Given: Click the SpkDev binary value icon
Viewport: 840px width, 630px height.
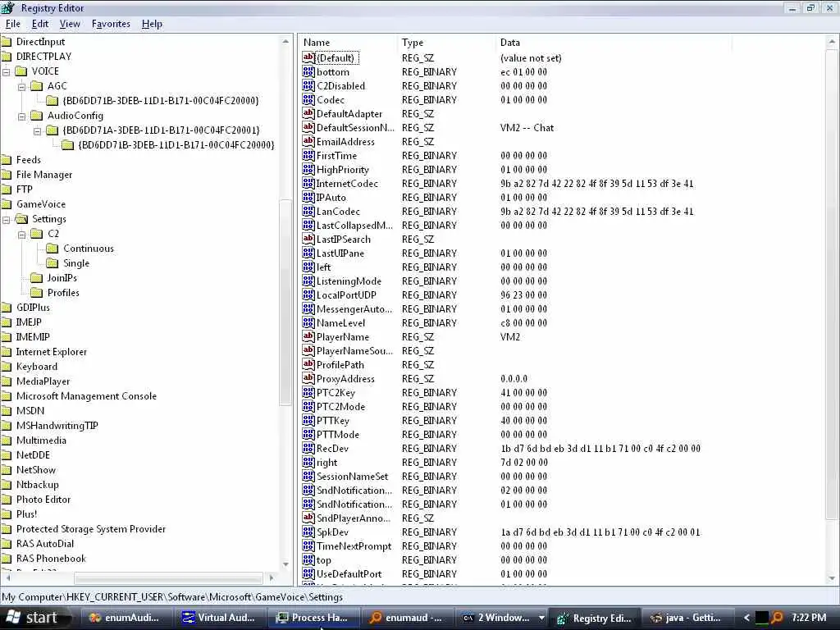Looking at the screenshot, I should (x=308, y=532).
